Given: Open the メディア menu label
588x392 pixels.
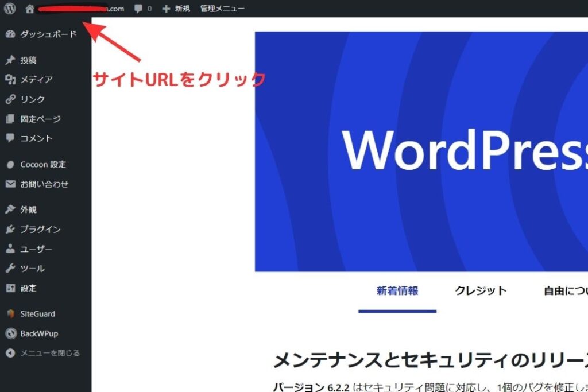Looking at the screenshot, I should tap(36, 79).
